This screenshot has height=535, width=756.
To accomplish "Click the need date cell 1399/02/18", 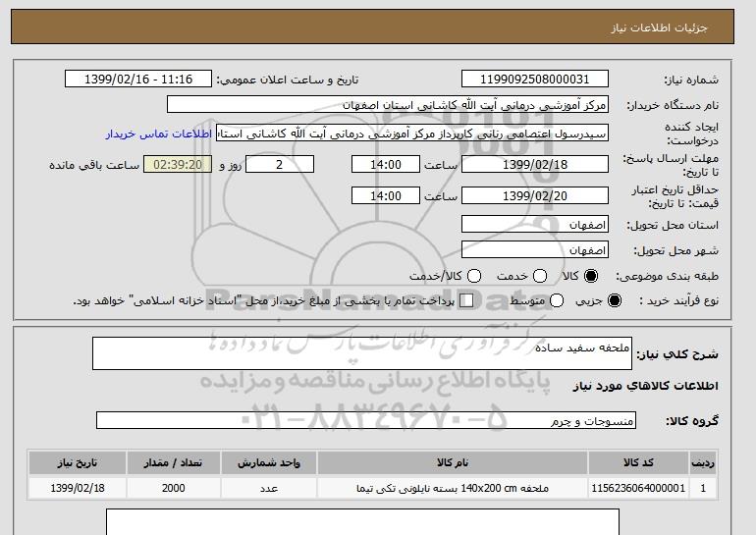I will (78, 488).
